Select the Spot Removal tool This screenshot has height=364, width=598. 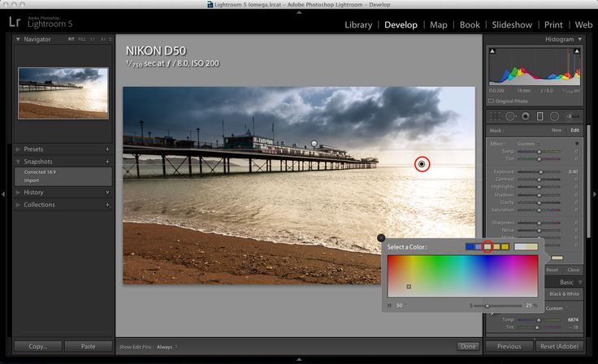click(x=510, y=116)
